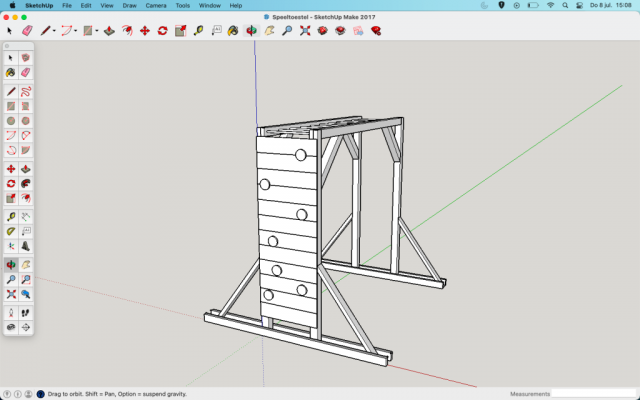Screen dimensions: 640x400
Task: Select the Move tool in the top toolbar
Action: click(x=145, y=31)
